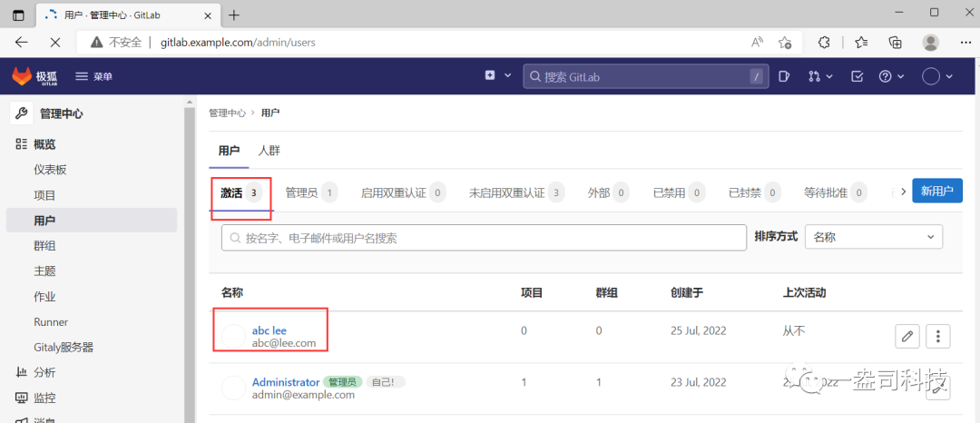The image size is (980, 423).
Task: Open abc lee user profile link
Action: [x=269, y=330]
